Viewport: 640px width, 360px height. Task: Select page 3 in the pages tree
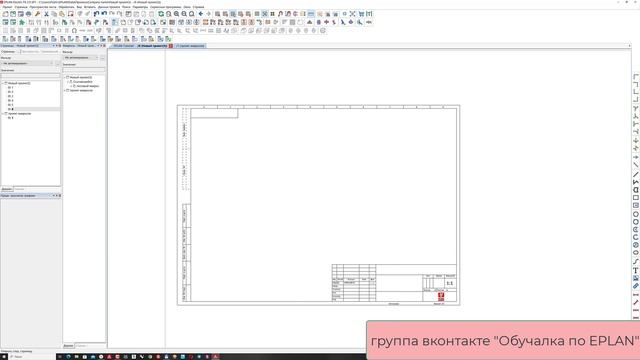(x=11, y=96)
